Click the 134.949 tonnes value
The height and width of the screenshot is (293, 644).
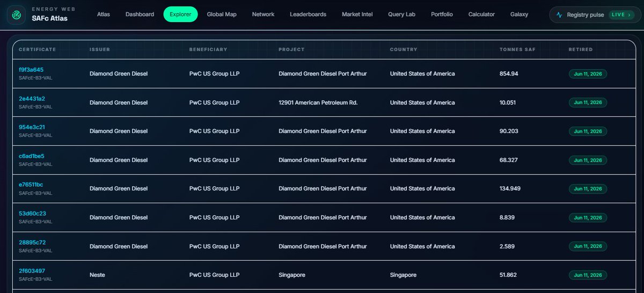point(510,188)
